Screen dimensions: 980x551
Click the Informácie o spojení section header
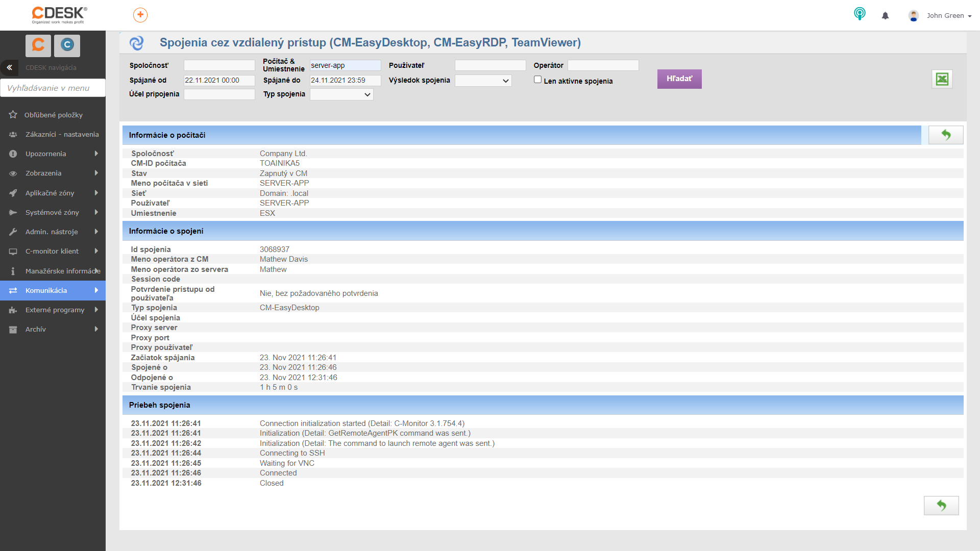point(543,231)
